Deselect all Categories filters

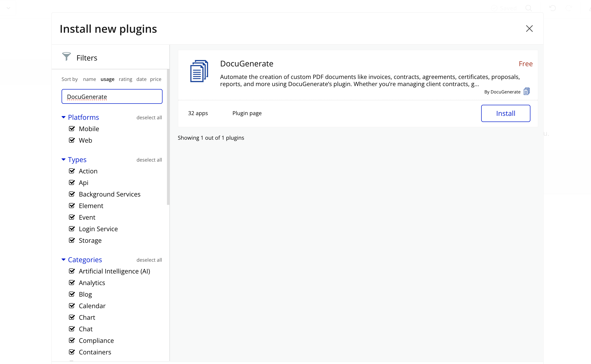coord(149,260)
